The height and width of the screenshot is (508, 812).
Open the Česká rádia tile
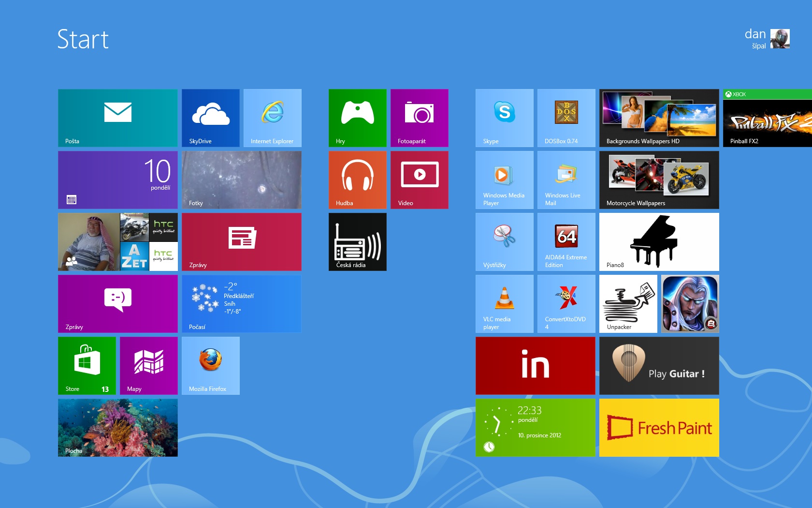358,242
